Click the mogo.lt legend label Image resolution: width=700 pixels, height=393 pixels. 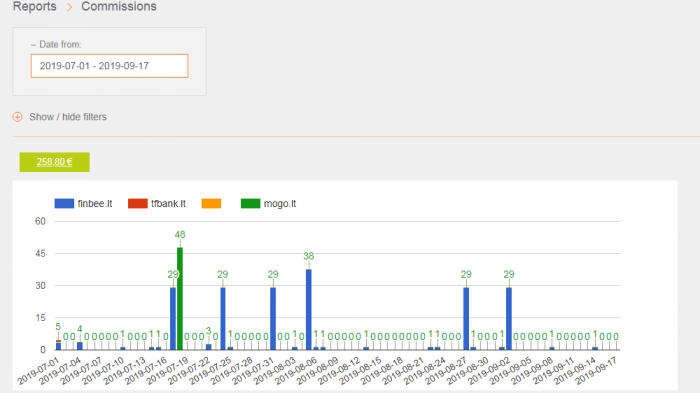(280, 204)
